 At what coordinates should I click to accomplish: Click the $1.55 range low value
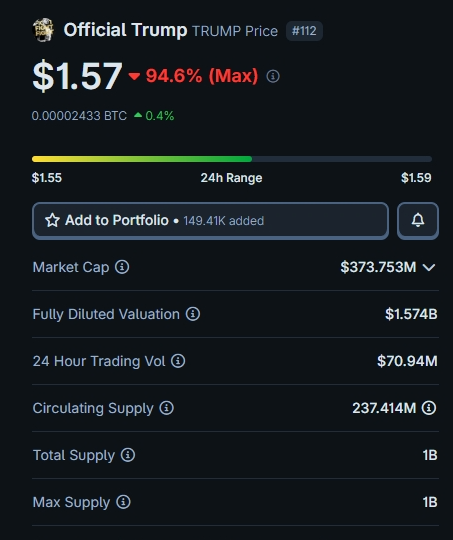tap(47, 178)
